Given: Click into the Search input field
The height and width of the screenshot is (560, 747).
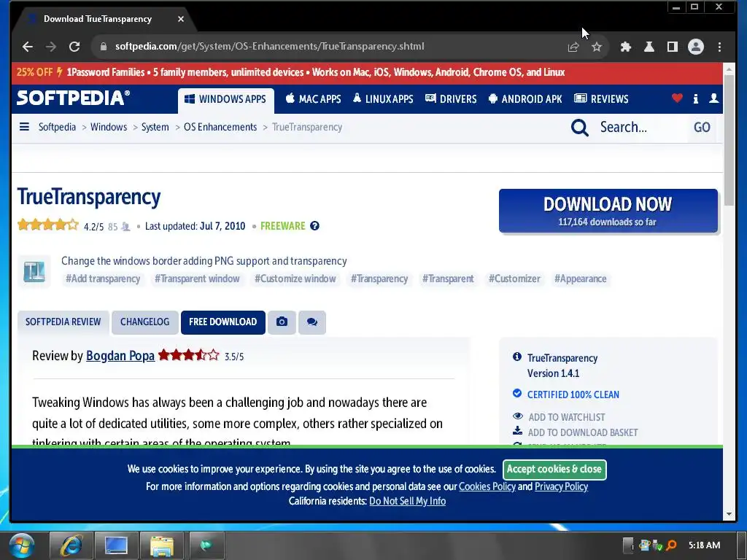Looking at the screenshot, I should [x=640, y=127].
